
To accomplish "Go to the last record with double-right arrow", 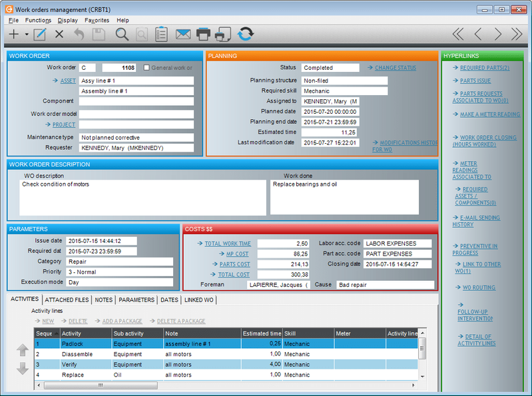I will click(517, 34).
